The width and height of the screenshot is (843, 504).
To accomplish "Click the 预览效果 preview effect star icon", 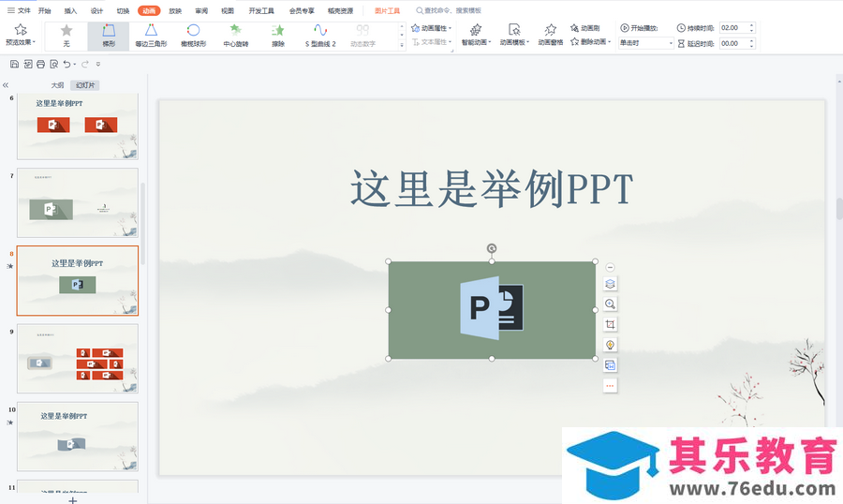I will 21,30.
